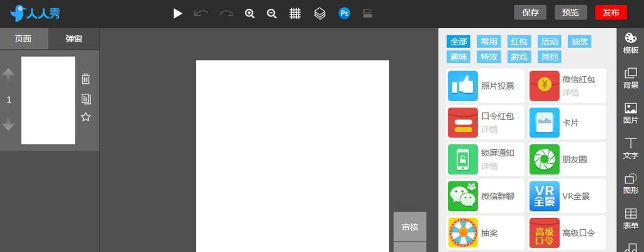
Task: Add the 锁屏通知 phone widget
Action: [486, 159]
